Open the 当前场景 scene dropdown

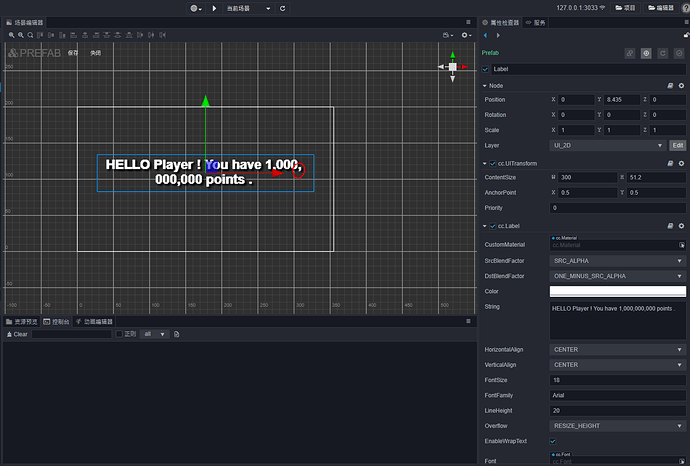[x=249, y=8]
